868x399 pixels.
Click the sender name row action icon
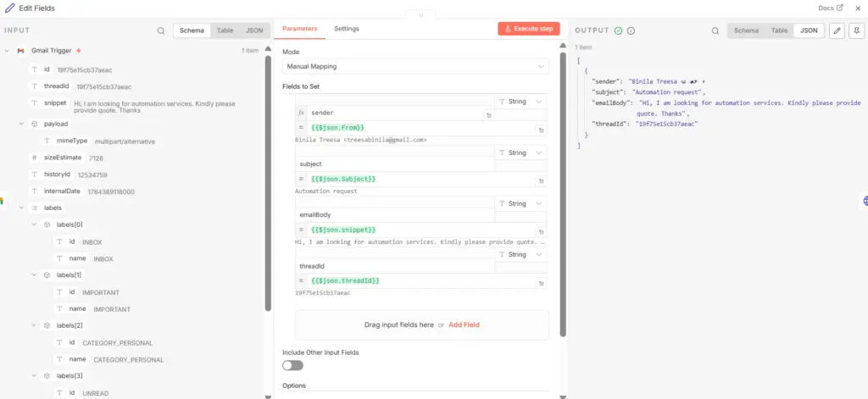point(489,116)
